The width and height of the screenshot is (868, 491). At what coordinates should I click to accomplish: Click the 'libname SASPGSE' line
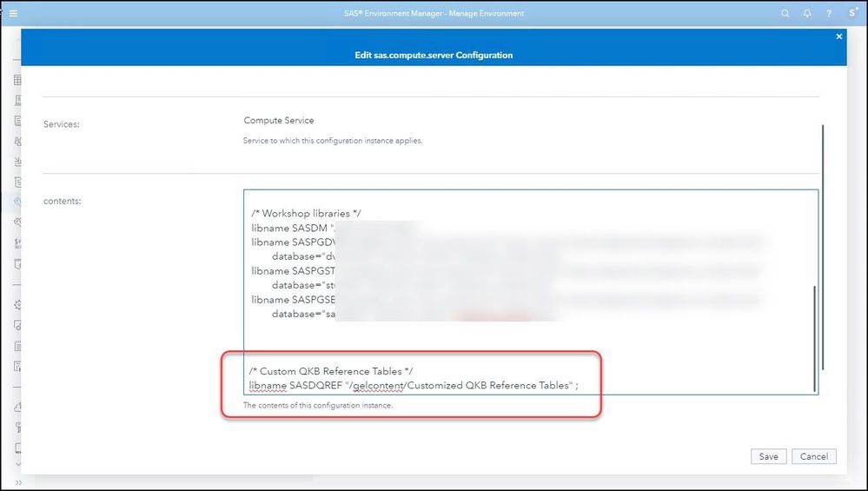(294, 300)
